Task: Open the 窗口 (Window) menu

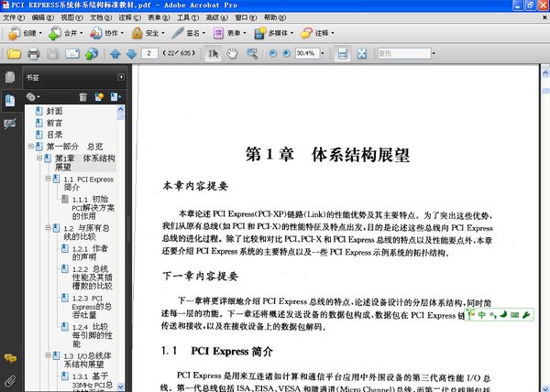Action: [x=246, y=17]
